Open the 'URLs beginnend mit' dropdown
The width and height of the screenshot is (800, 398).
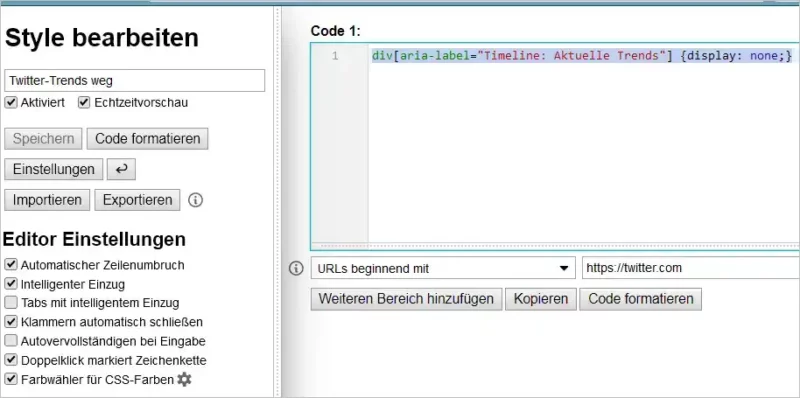coord(443,268)
